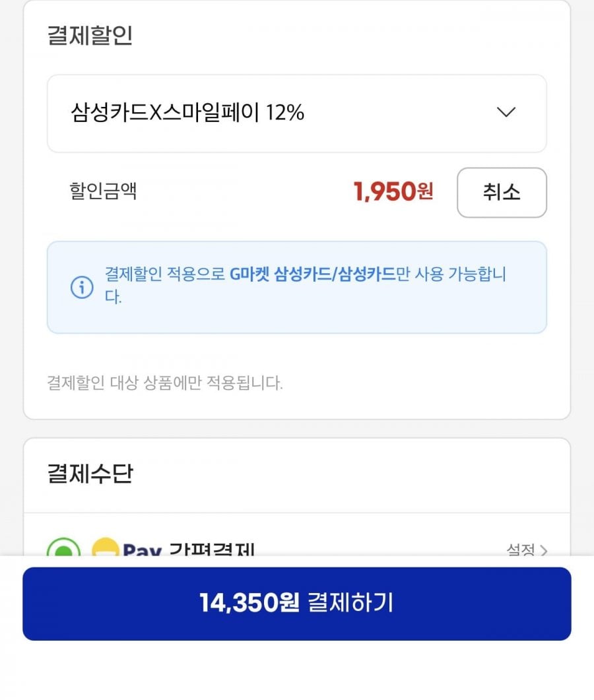Screen dimensions: 594x700
Task: Click the yellow Smile Pay logo icon
Action: coord(106,548)
